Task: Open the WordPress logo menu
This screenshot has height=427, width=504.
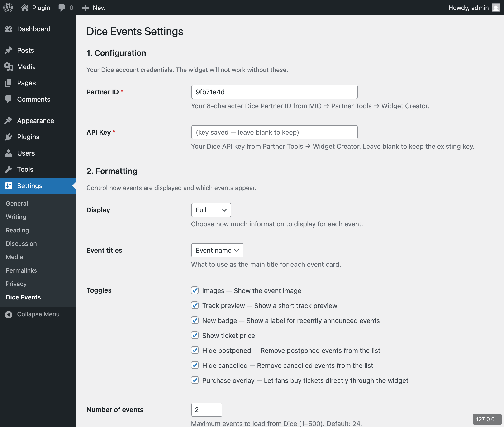Action: [x=8, y=8]
